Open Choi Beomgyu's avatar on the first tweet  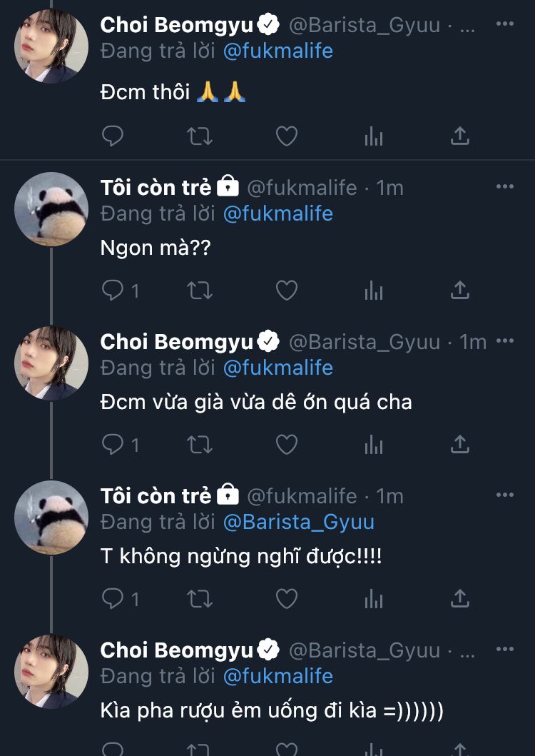51,47
